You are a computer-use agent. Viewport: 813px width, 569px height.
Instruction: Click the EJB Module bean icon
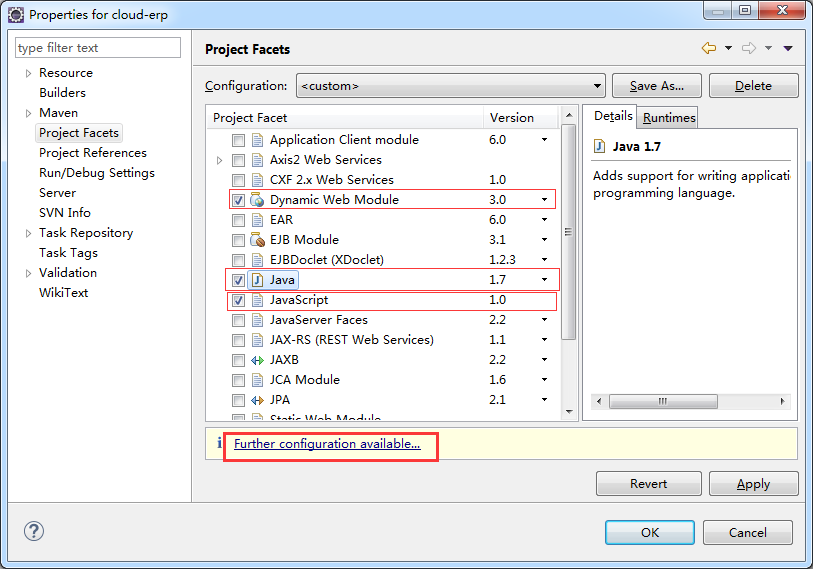257,240
